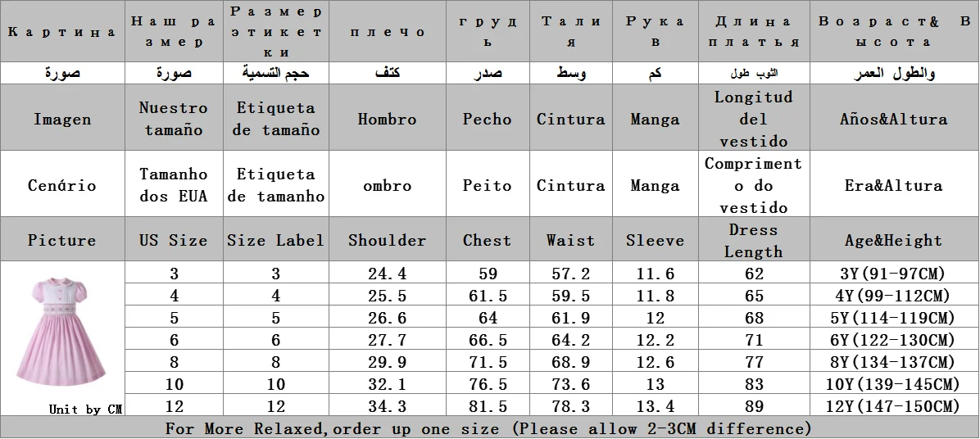This screenshot has width=980, height=439.
Task: Click the 'For More Relaxed' footer note
Action: 488,428
